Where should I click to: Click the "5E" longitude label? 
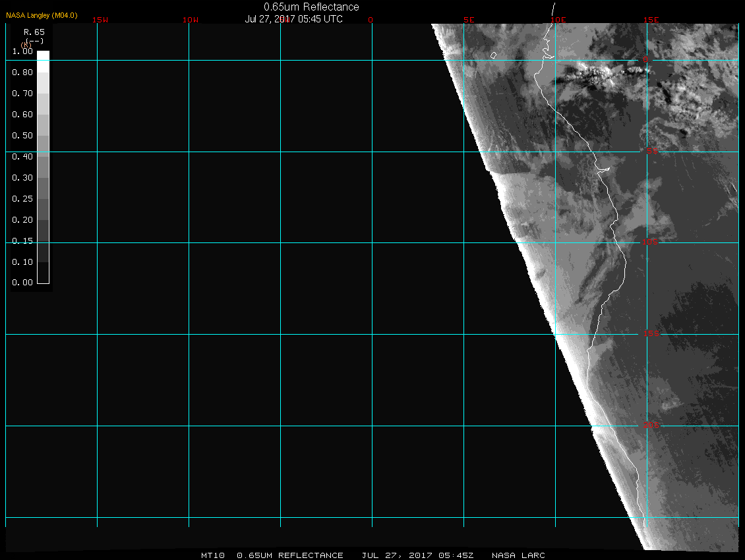[469, 20]
